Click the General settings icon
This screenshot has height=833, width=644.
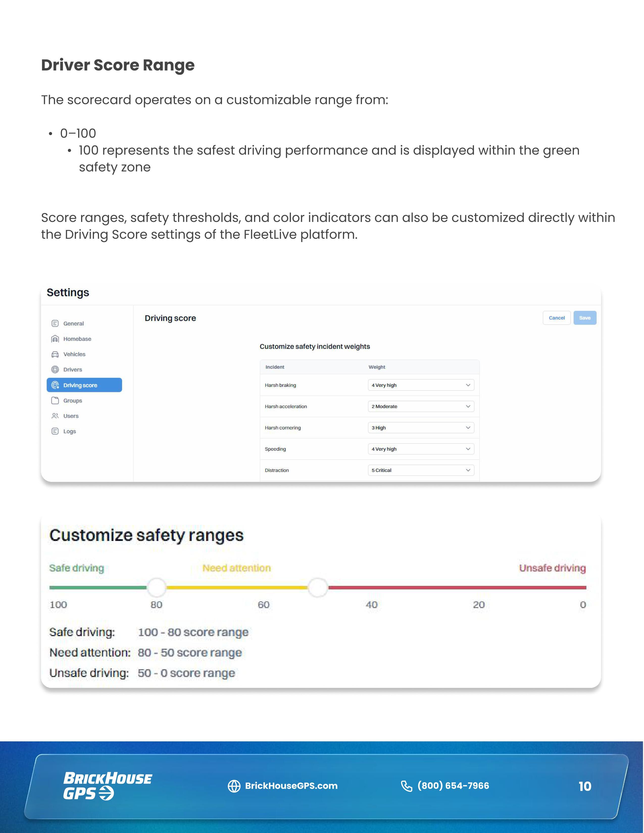click(55, 323)
